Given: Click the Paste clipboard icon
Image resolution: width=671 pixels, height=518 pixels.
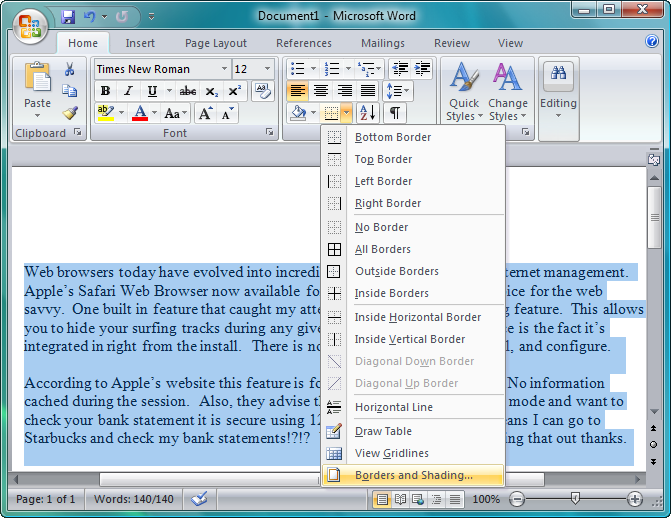Looking at the screenshot, I should pyautogui.click(x=38, y=76).
